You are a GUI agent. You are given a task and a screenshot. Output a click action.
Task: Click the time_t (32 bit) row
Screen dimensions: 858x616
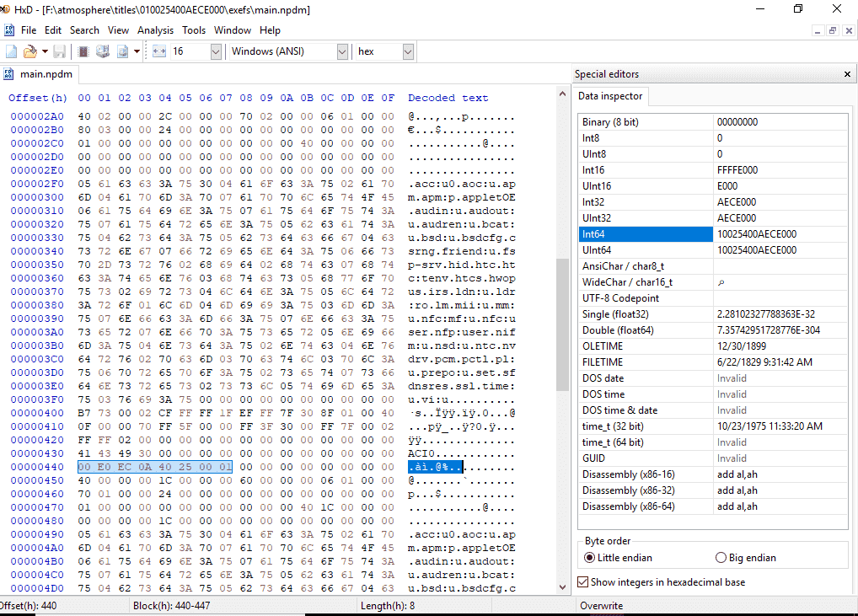[x=712, y=426]
